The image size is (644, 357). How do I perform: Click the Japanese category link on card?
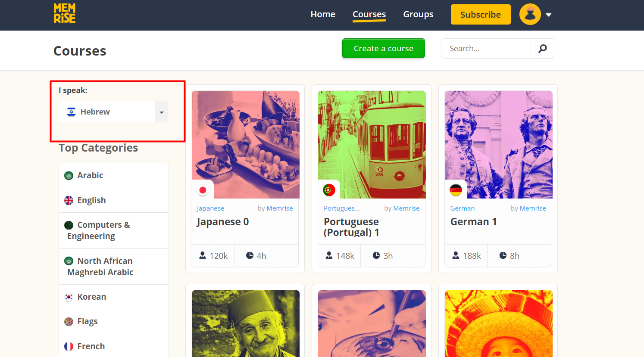coord(210,208)
